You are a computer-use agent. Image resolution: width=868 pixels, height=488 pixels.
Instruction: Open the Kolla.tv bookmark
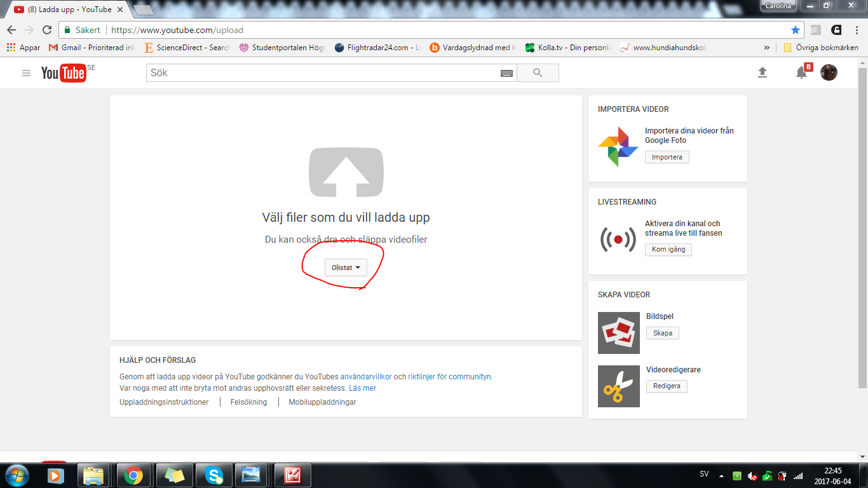(569, 48)
